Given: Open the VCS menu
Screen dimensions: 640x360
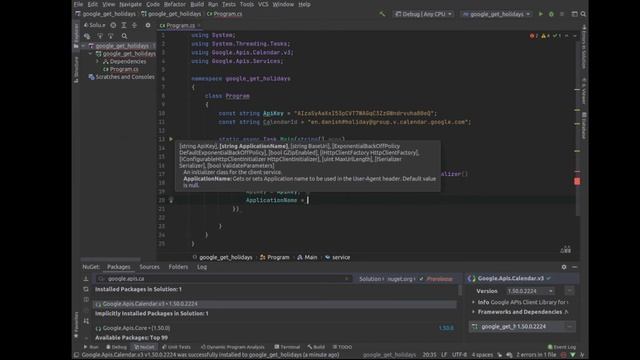Looking at the screenshot, I should (x=263, y=4).
